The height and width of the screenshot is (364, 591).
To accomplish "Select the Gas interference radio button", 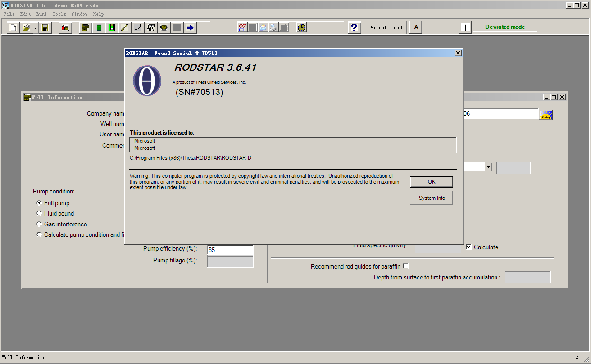I will [39, 224].
